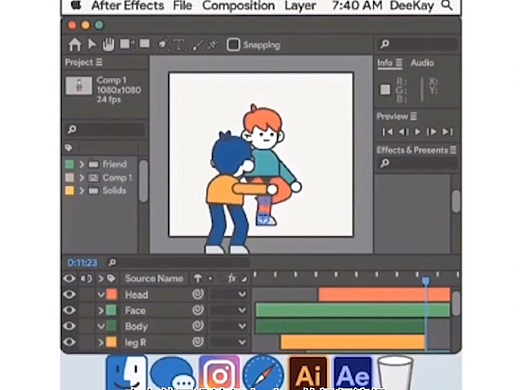Viewport: 520px width, 390px height.
Task: Select the Selection arrow tool
Action: 92,44
